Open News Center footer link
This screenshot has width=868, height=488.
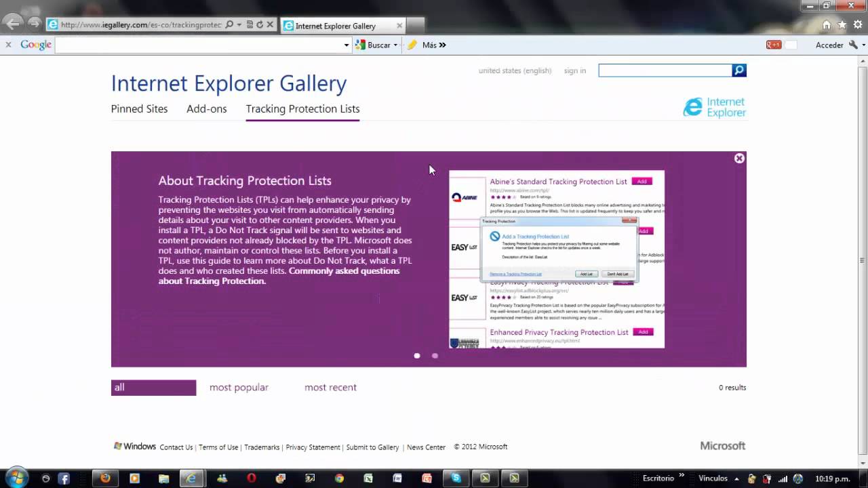click(x=426, y=447)
